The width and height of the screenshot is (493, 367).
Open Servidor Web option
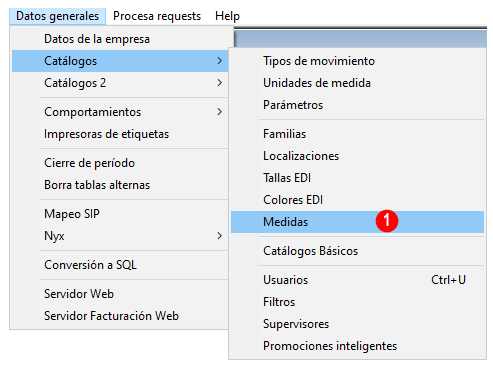pyautogui.click(x=120, y=294)
